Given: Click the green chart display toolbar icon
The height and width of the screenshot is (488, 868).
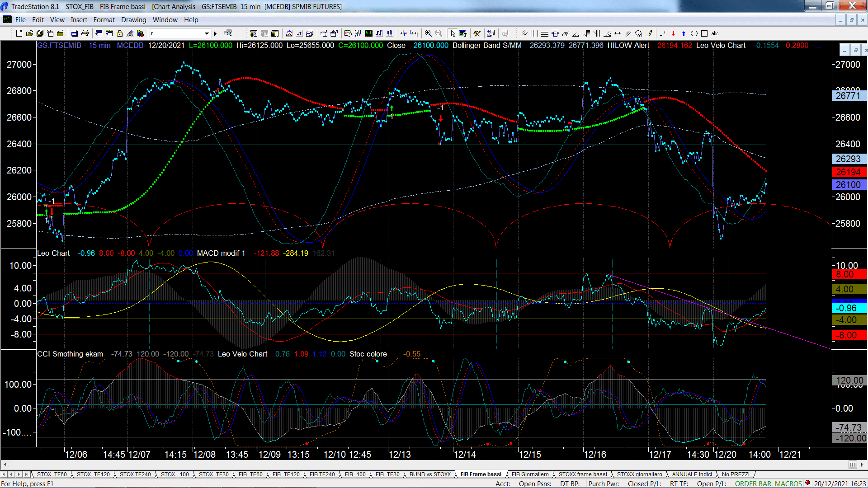Looking at the screenshot, I should (x=369, y=33).
